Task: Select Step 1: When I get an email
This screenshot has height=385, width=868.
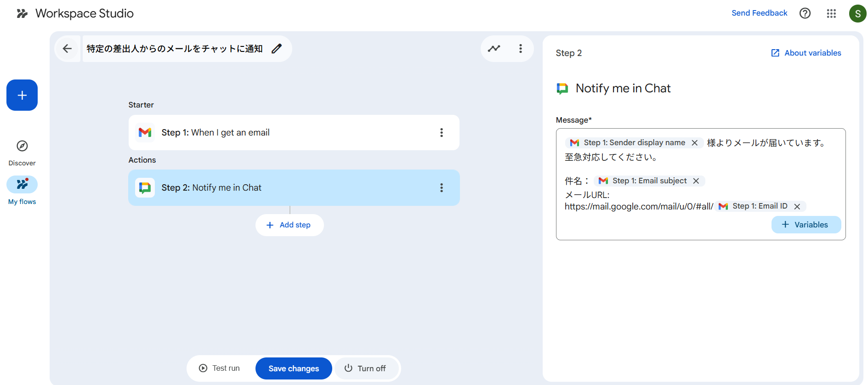Action: point(276,133)
